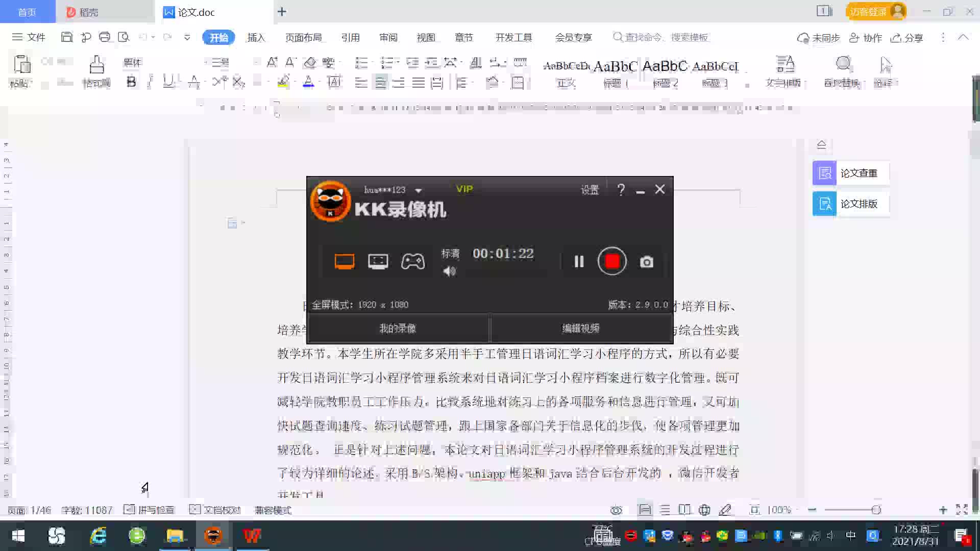Viewport: 980px width, 551px height.
Task: Toggle Underline formatting
Action: click(x=168, y=82)
